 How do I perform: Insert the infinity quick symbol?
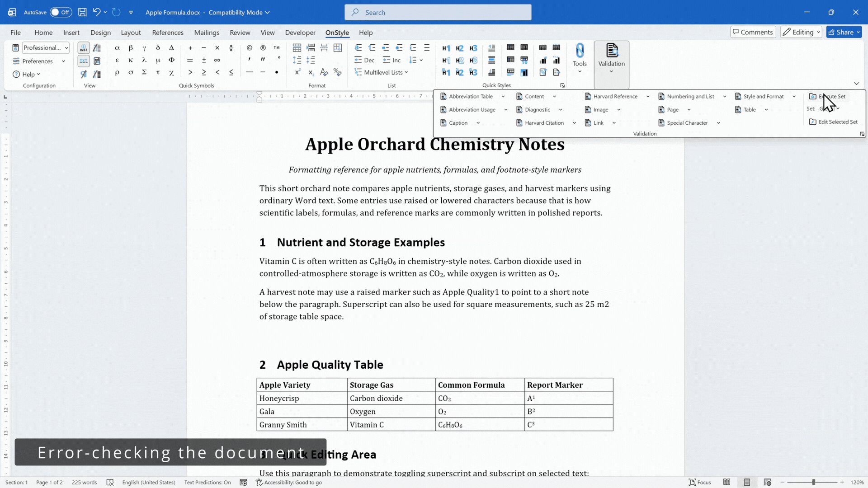(x=217, y=60)
